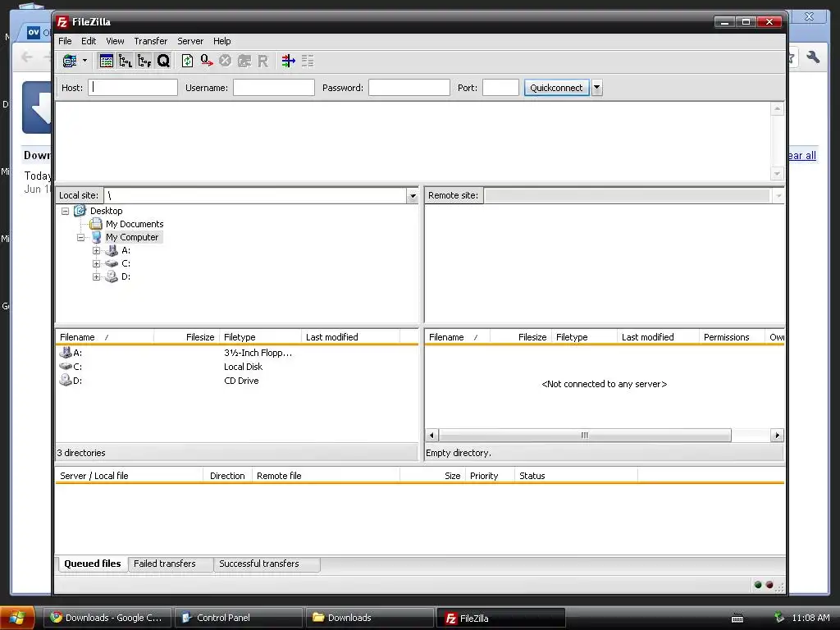The width and height of the screenshot is (840, 630).
Task: Select My Computer in local tree
Action: (132, 237)
